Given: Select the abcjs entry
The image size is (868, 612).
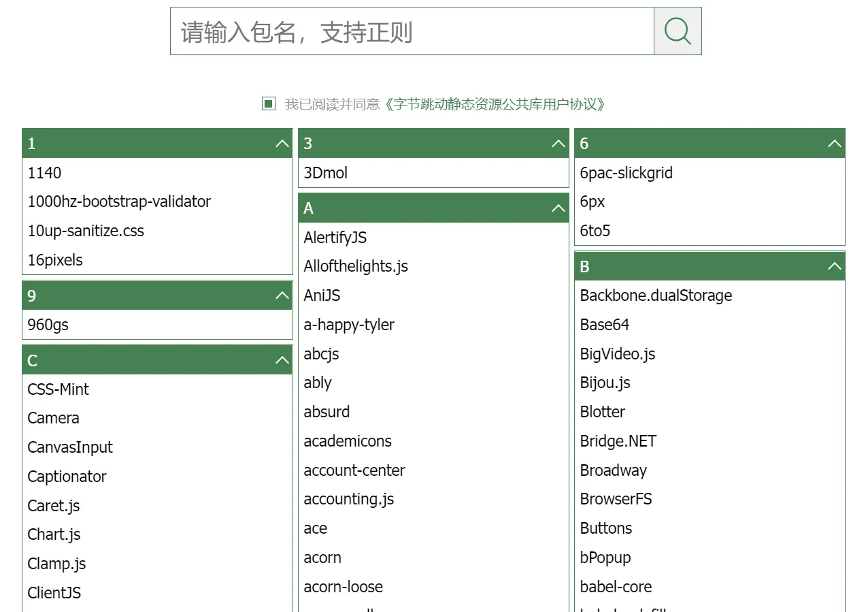Looking at the screenshot, I should pyautogui.click(x=321, y=354).
